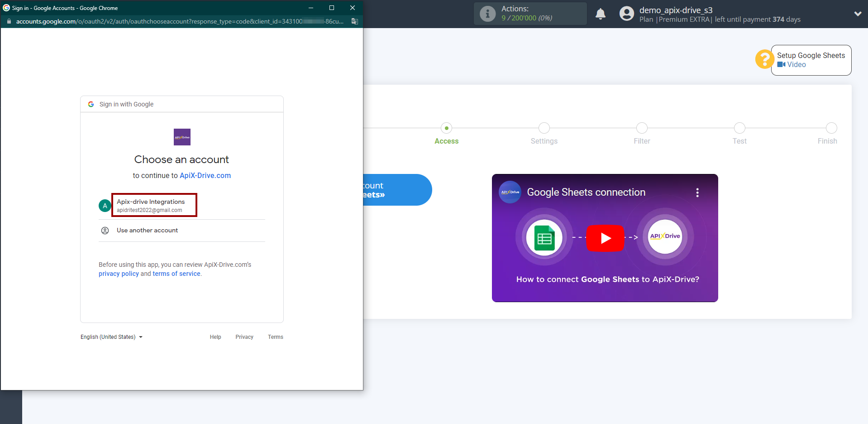Viewport: 868px width, 424px height.
Task: Close the Google sign-in popup window
Action: pyautogui.click(x=353, y=8)
